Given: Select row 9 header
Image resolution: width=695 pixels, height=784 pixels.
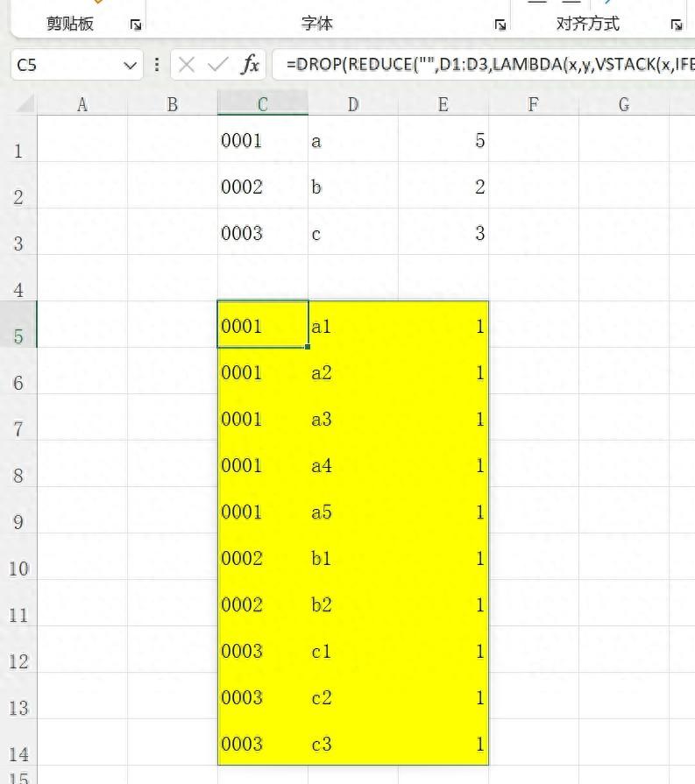Looking at the screenshot, I should pos(18,510).
